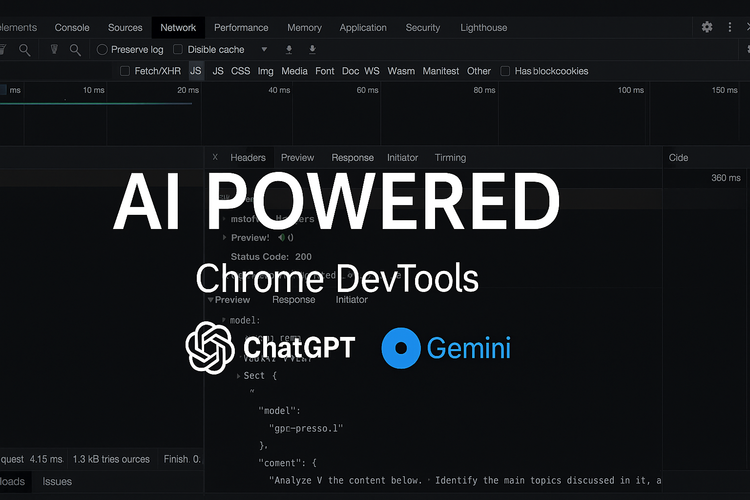Filter requests by Media
Screen dimensions: 750x500
click(294, 71)
